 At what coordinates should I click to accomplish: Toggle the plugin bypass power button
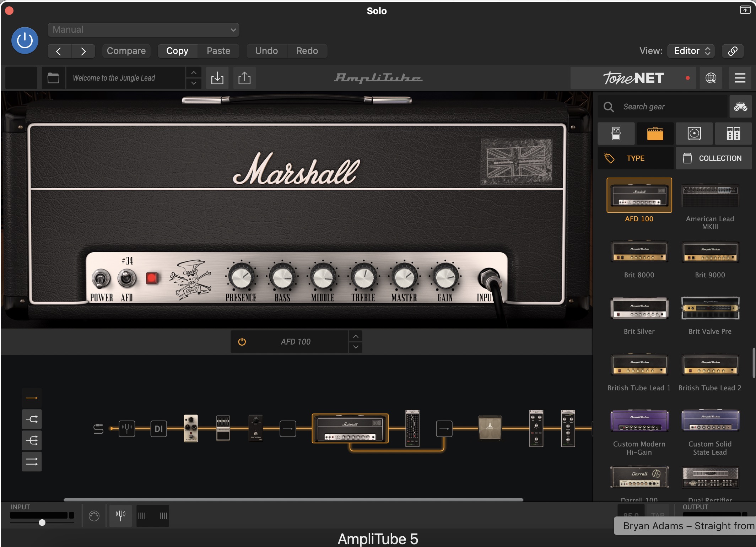[x=25, y=40]
